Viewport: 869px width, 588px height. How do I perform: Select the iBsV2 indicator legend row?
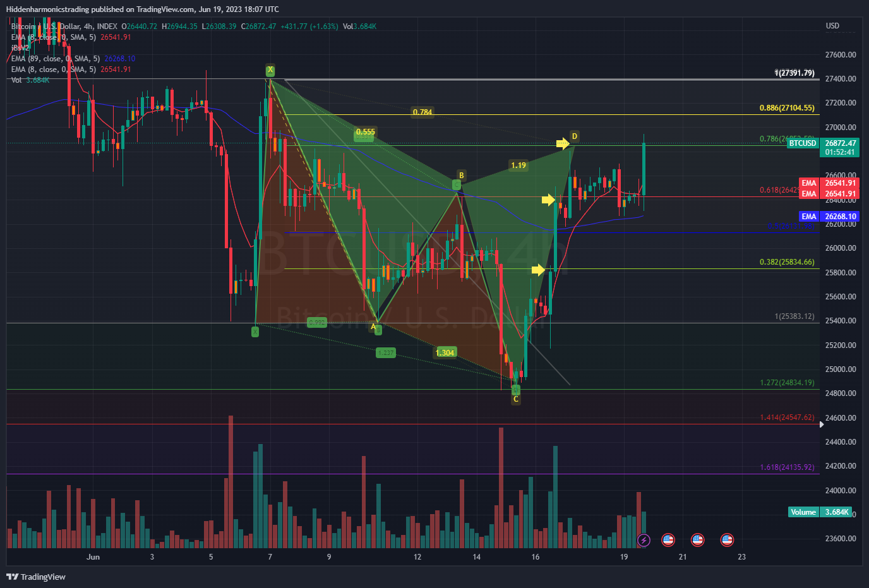point(20,48)
